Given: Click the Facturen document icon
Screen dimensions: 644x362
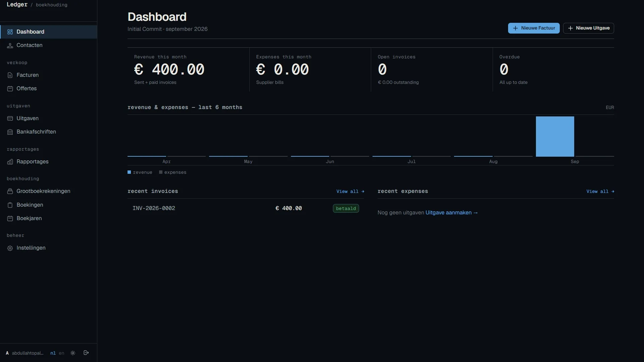Looking at the screenshot, I should click(x=10, y=75).
